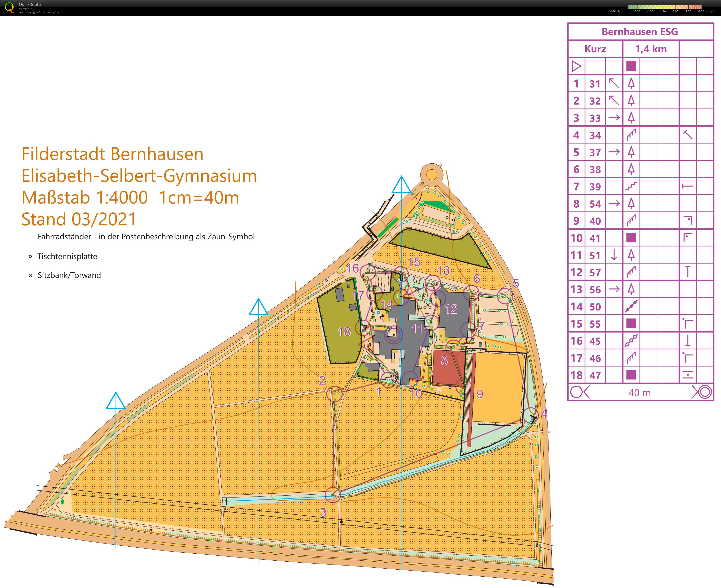The width and height of the screenshot is (721, 588).
Task: Click the building square symbol for control 10
Action: coord(631,238)
